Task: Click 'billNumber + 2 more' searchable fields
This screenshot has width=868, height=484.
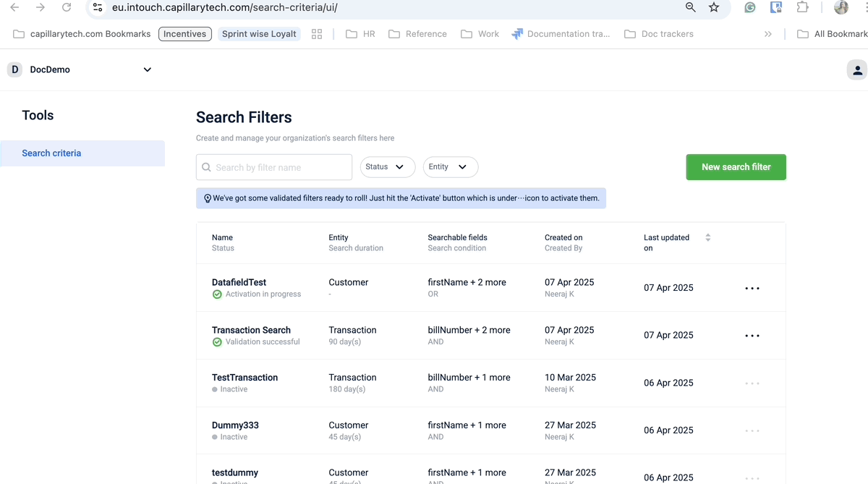Action: click(469, 330)
